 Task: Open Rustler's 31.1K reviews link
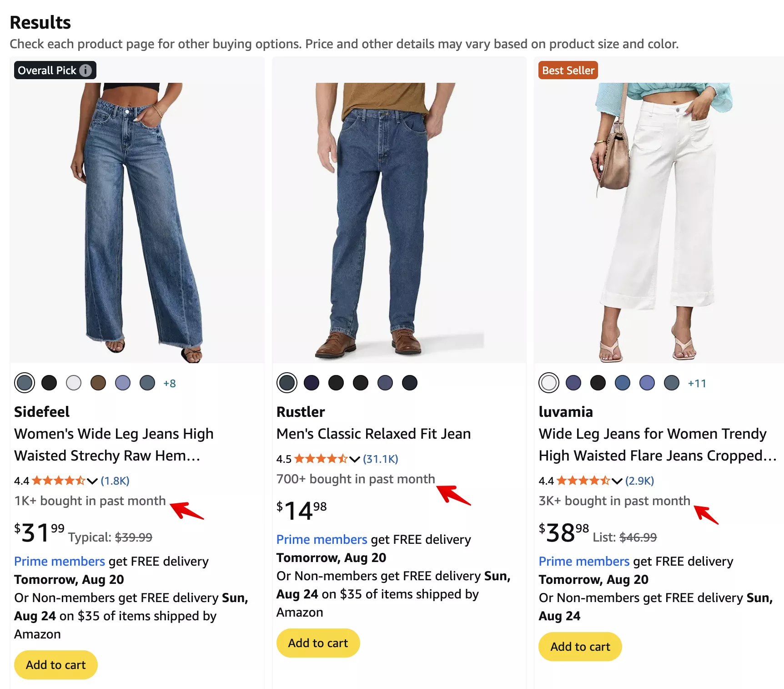(x=381, y=459)
